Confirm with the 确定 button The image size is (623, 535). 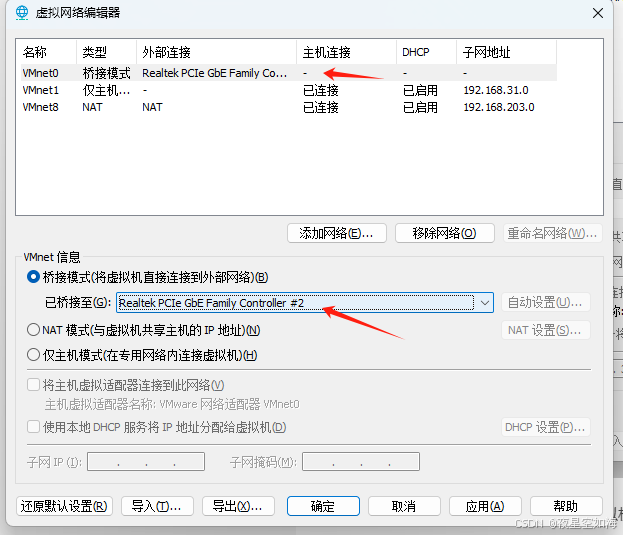click(x=323, y=506)
